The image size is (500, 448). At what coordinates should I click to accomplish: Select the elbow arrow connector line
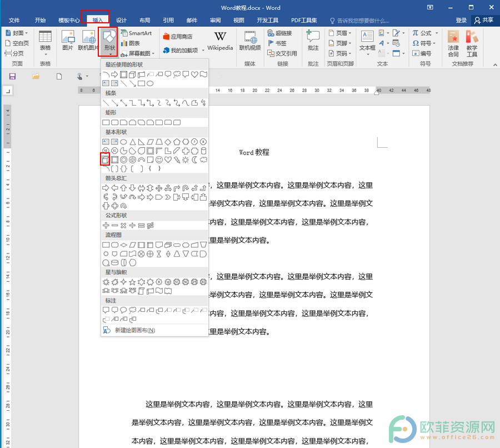(141, 103)
